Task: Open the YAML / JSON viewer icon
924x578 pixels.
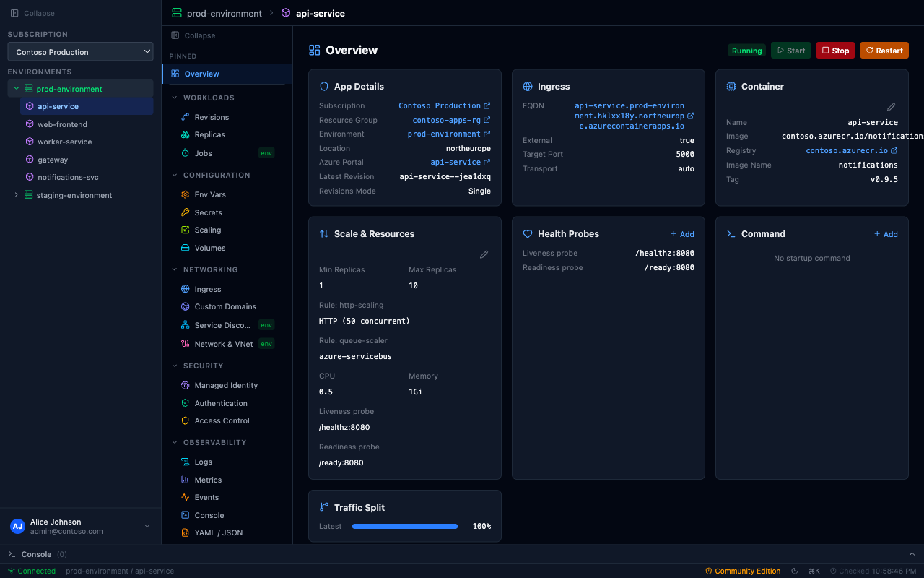Action: click(185, 532)
